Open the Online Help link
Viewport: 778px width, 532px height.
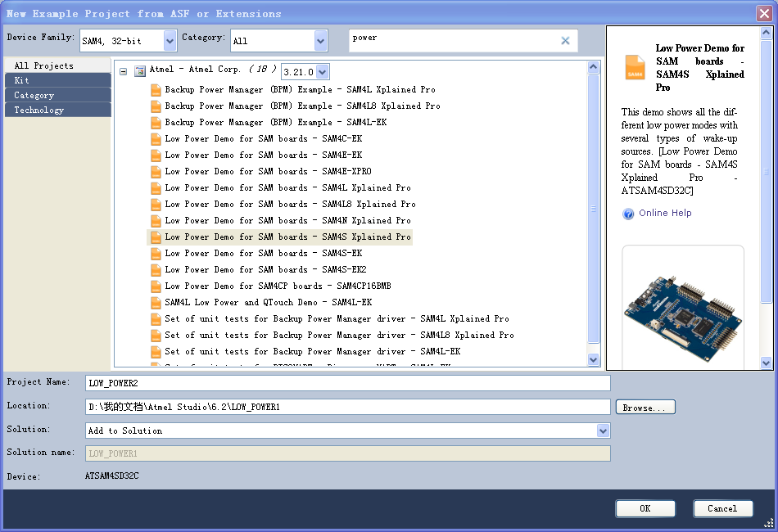[665, 213]
